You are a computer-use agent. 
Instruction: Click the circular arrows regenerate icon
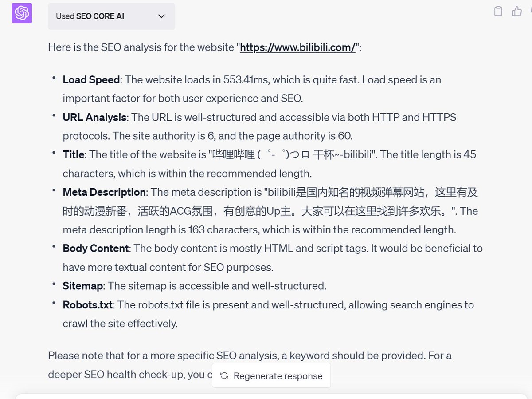(x=224, y=376)
